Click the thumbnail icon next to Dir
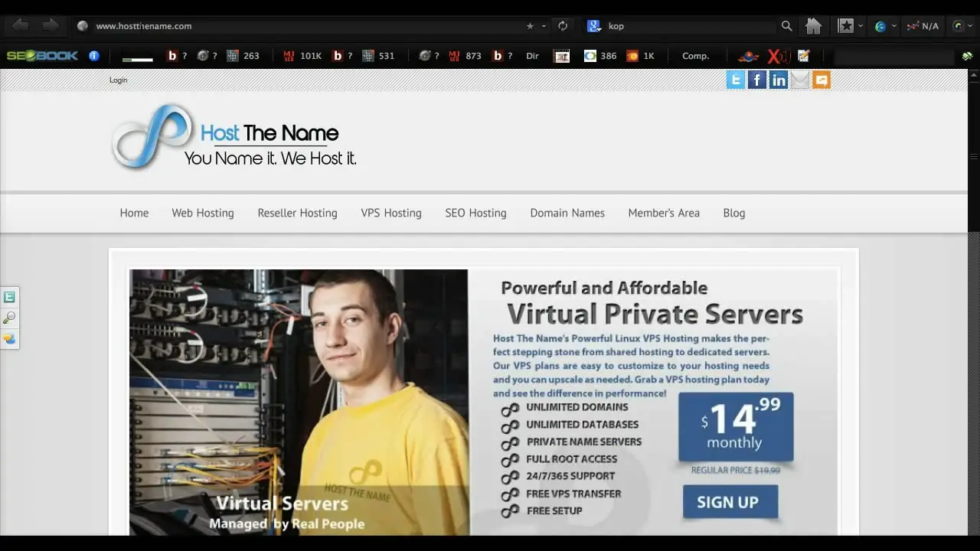Screen dimensions: 980x551 (x=562, y=56)
